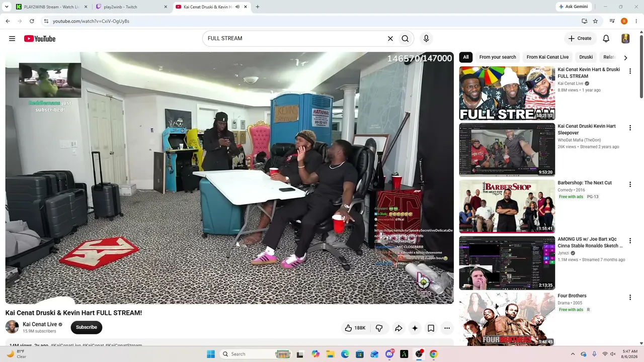Go back in browser history

[8, 21]
